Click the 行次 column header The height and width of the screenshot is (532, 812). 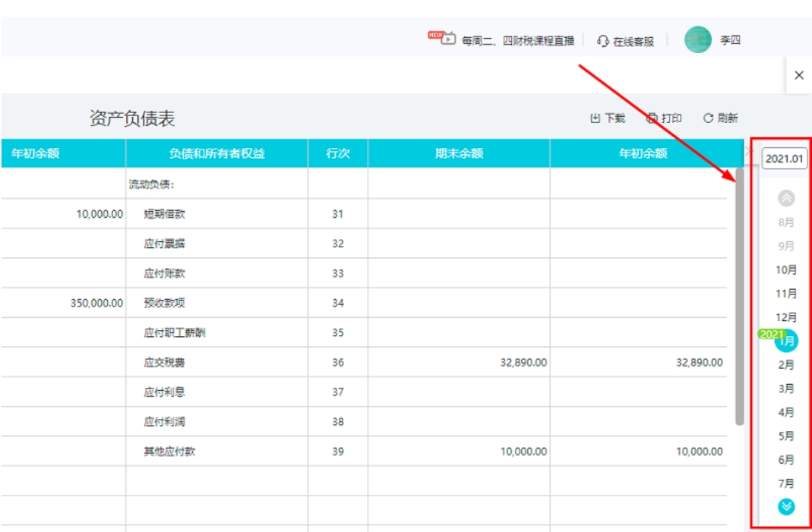point(338,153)
